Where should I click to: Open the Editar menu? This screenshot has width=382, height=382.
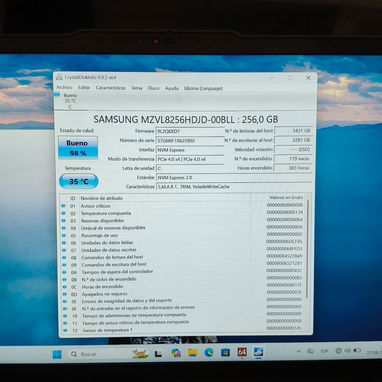coord(84,88)
